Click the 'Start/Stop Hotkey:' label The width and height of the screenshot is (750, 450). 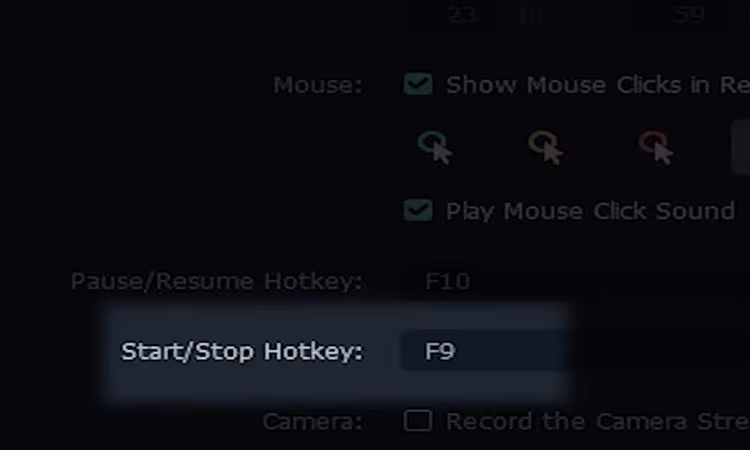(242, 351)
